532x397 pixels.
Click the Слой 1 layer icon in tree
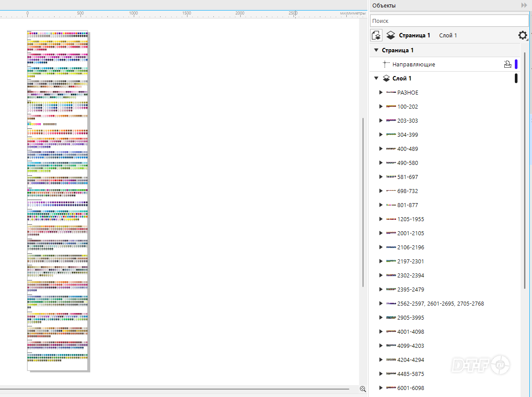(x=386, y=78)
